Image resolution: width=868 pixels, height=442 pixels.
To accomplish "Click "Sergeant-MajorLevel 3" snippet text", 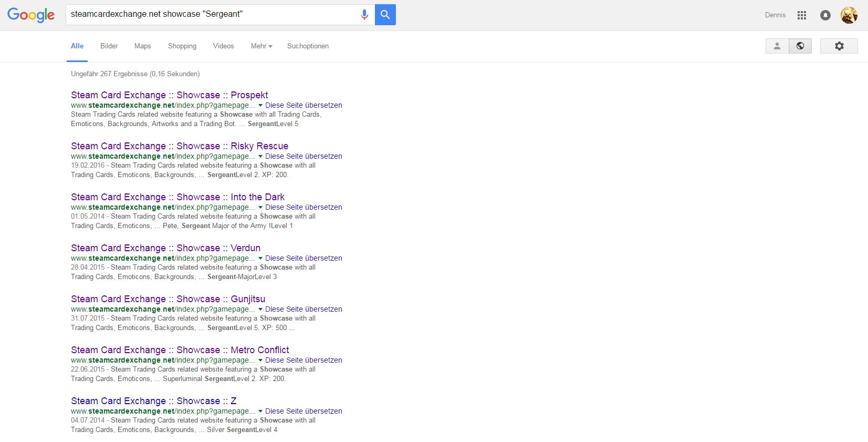I will (242, 276).
